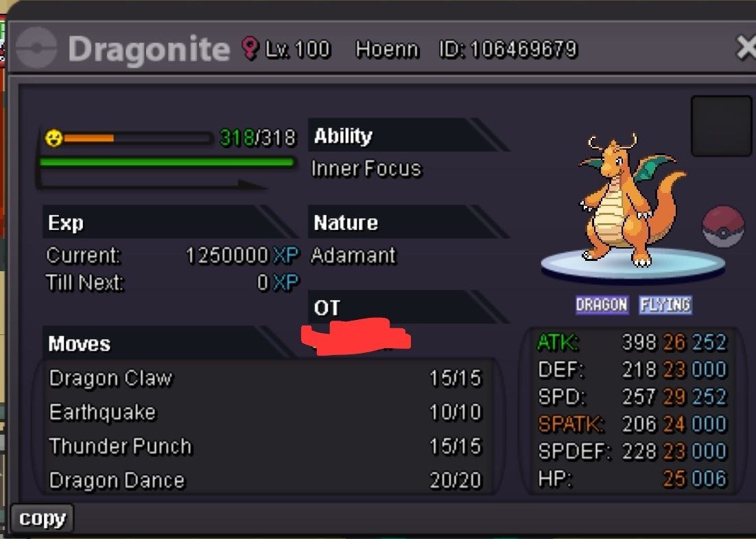The width and height of the screenshot is (756, 539).
Task: Select the Earthquake move
Action: (x=265, y=413)
